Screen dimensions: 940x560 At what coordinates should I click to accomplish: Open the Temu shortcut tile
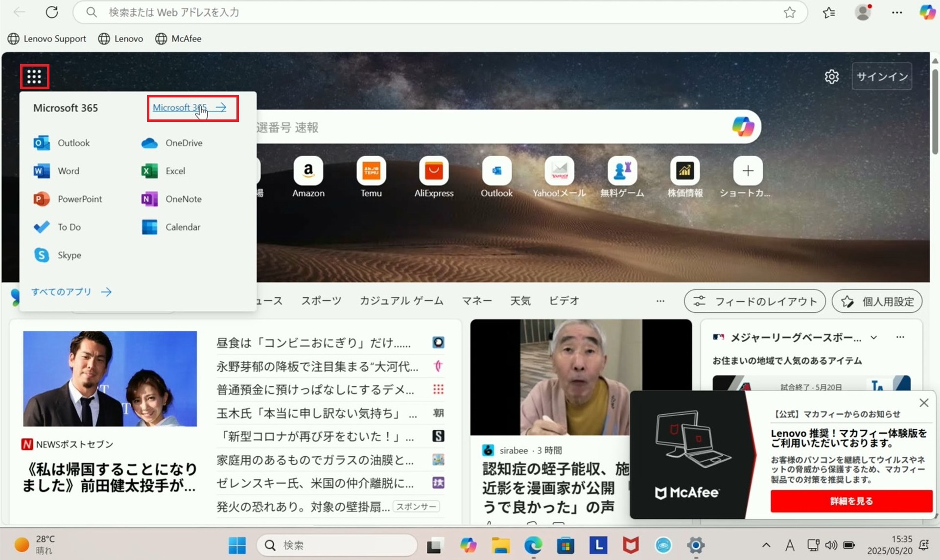click(371, 177)
